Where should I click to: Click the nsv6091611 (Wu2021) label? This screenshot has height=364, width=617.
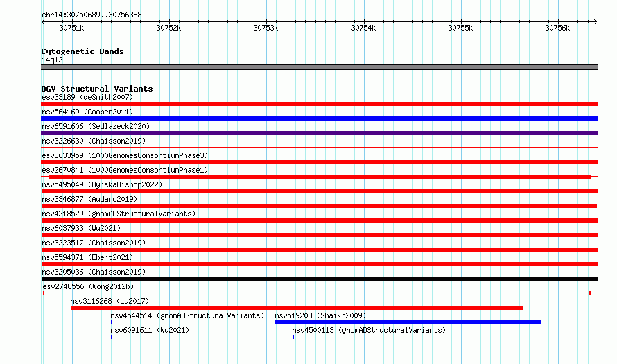[150, 330]
